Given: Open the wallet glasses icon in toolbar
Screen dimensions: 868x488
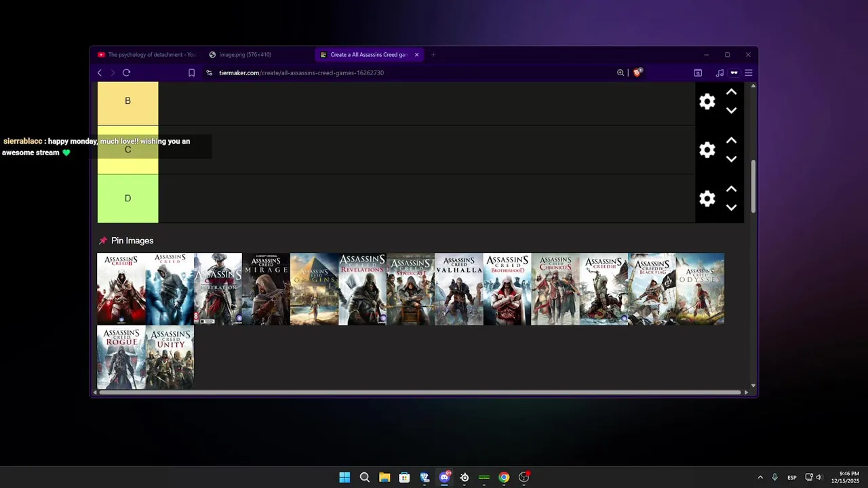Looking at the screenshot, I should click(734, 73).
